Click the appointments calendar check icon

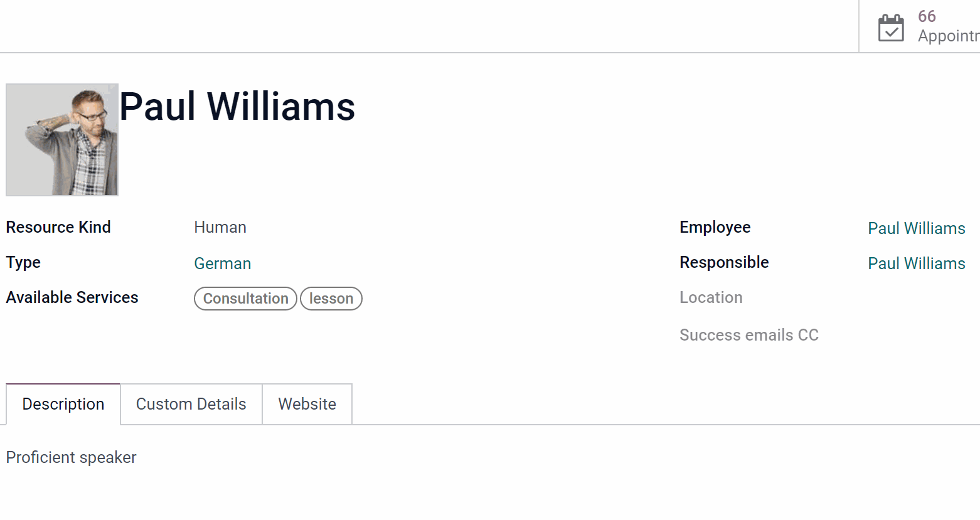click(x=891, y=28)
